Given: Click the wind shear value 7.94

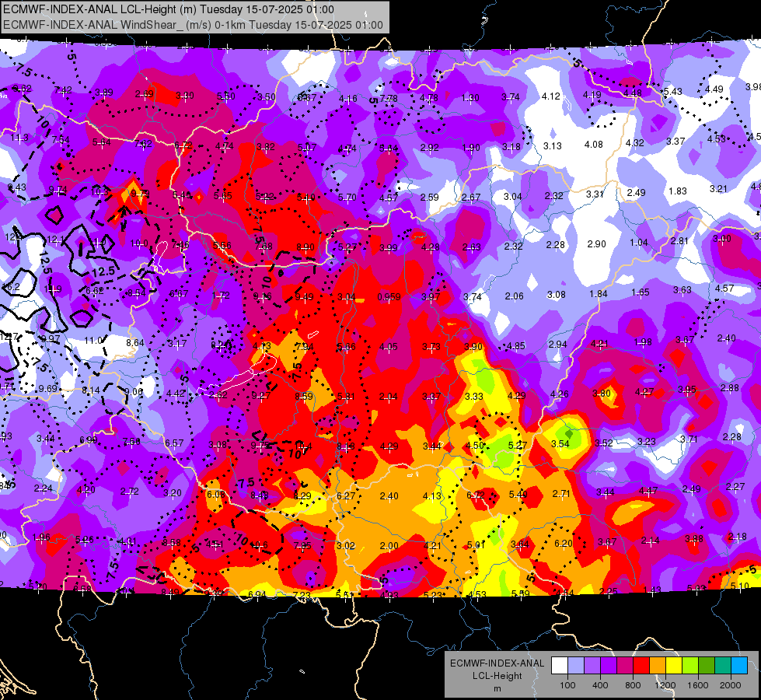Looking at the screenshot, I should 304,346.
